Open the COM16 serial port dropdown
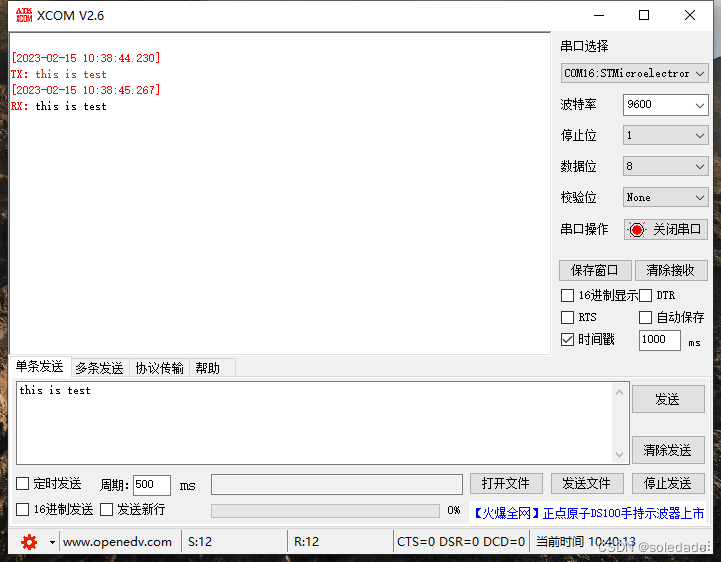Viewport: 721px width, 562px height. 634,73
